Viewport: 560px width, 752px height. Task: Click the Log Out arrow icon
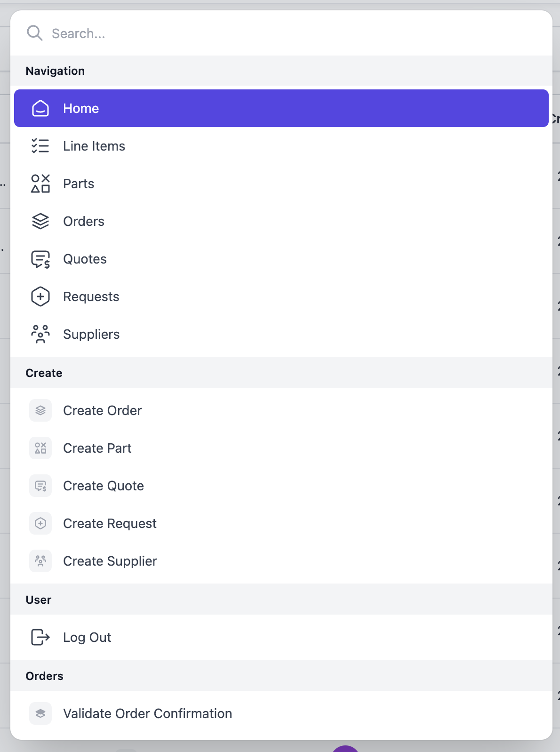coord(40,637)
